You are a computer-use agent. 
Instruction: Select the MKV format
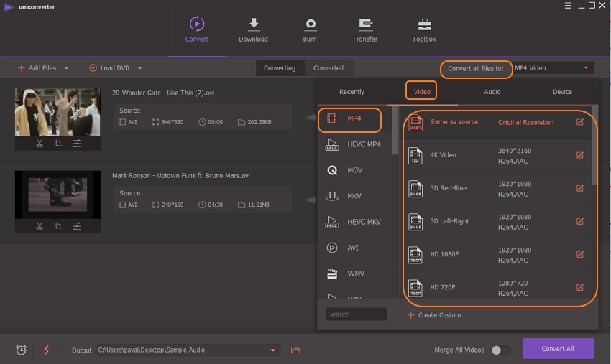tap(353, 196)
